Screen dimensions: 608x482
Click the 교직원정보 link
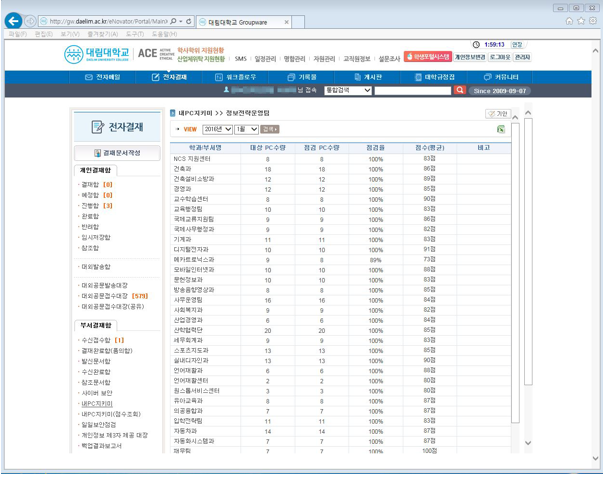[357, 59]
